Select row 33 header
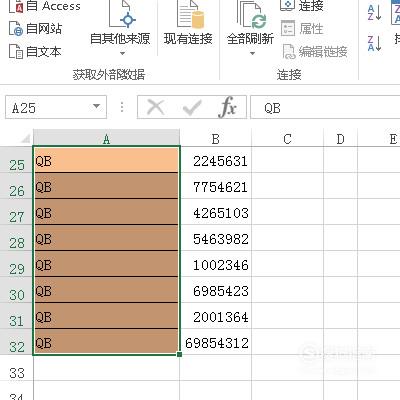The image size is (400, 400). (17, 373)
